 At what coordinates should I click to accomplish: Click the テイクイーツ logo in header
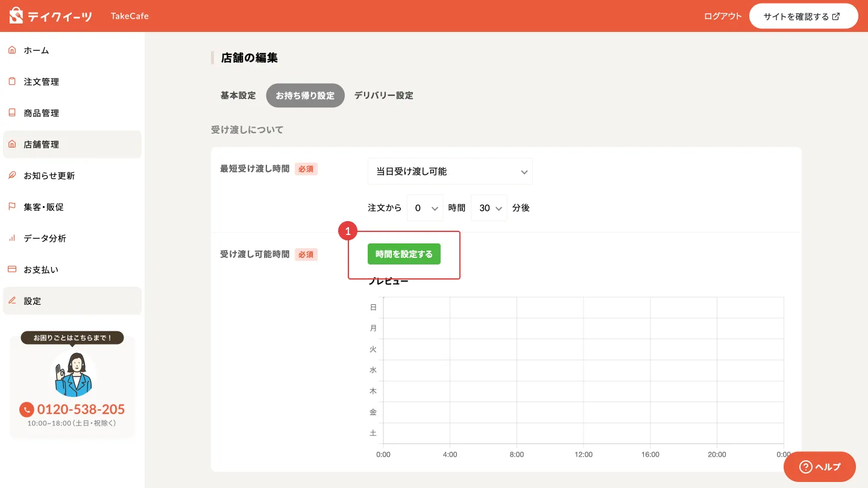(x=51, y=16)
